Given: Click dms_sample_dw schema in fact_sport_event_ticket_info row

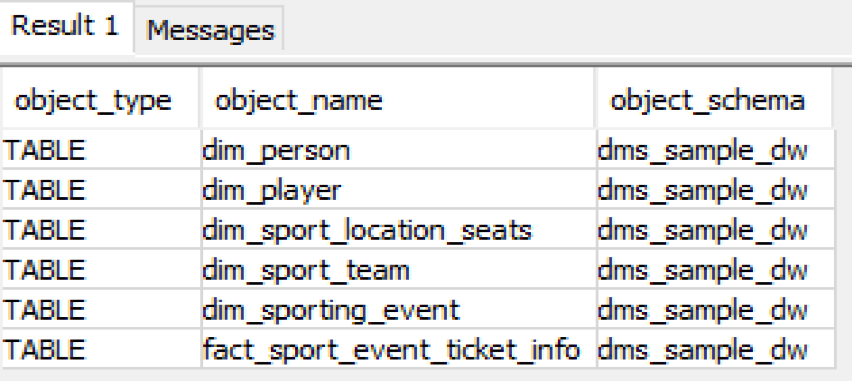Looking at the screenshot, I should (716, 349).
